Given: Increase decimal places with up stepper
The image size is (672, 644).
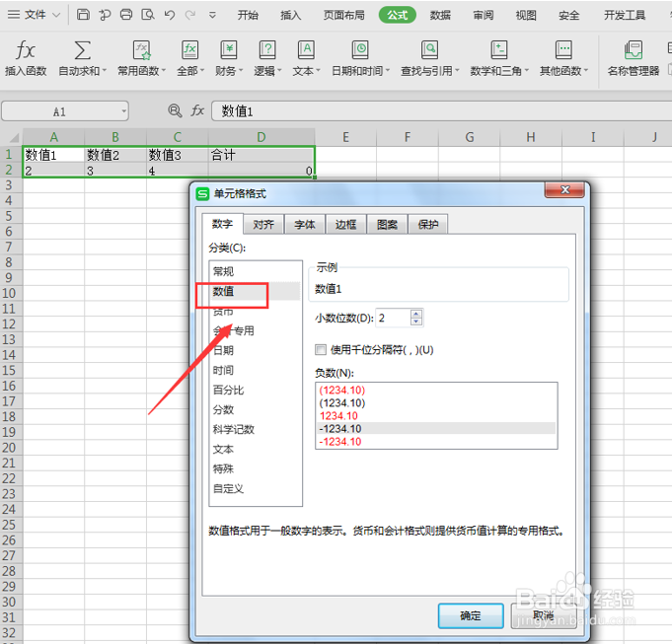Looking at the screenshot, I should (x=415, y=314).
